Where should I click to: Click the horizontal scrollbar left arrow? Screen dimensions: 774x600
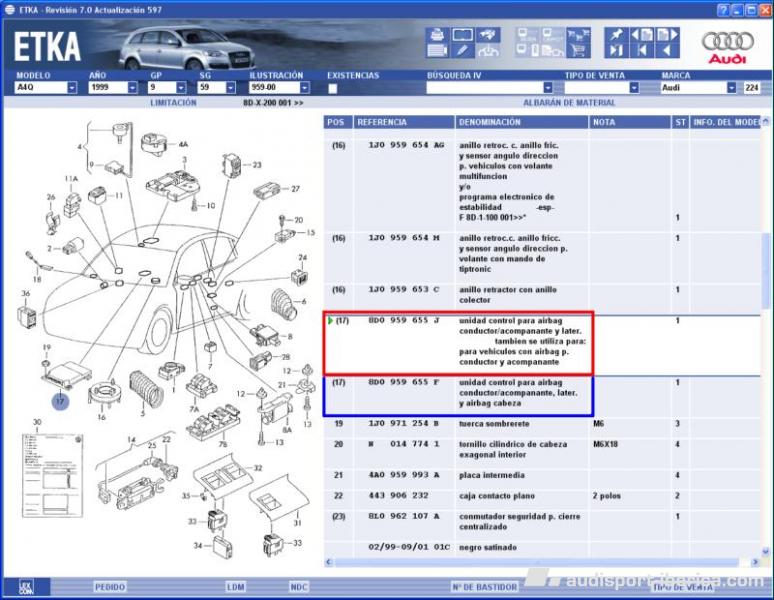click(x=329, y=562)
